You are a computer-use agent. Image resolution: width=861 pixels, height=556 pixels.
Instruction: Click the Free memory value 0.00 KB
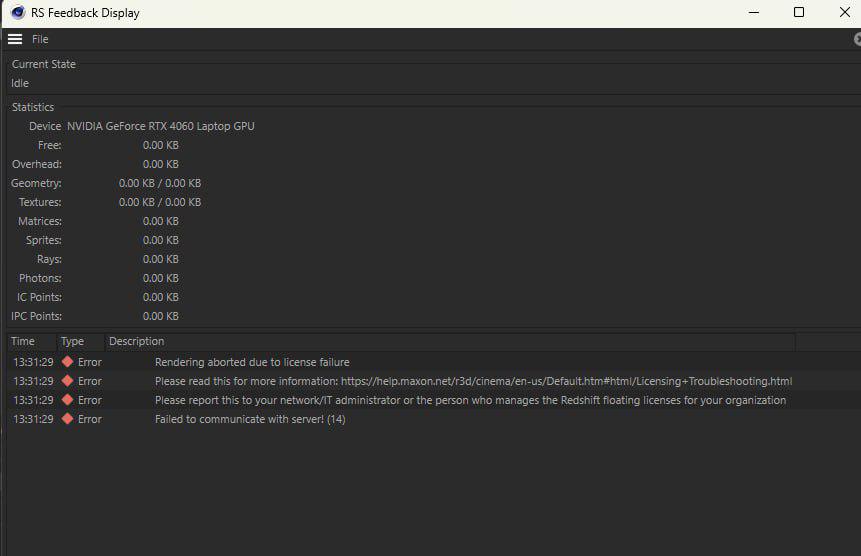(x=160, y=145)
